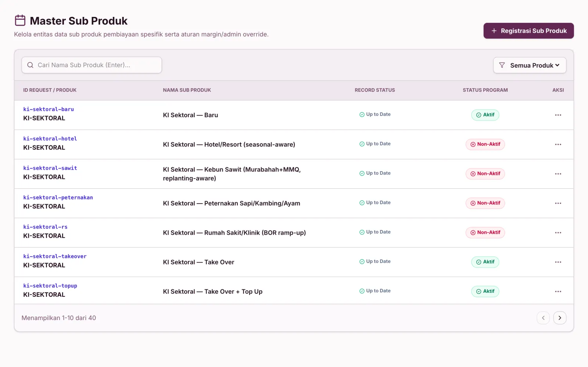The width and height of the screenshot is (588, 367).
Task: Focus the Cari Nama Sub Produk search field
Action: [92, 65]
